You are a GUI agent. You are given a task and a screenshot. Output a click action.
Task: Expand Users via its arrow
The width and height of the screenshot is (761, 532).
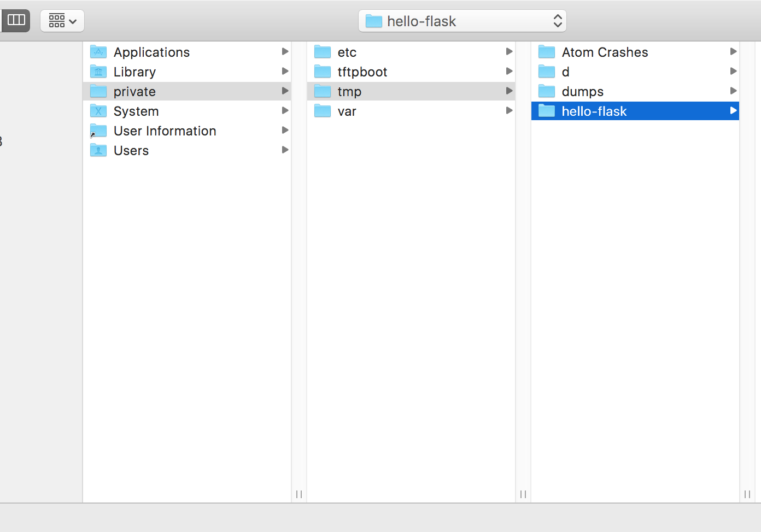[285, 150]
